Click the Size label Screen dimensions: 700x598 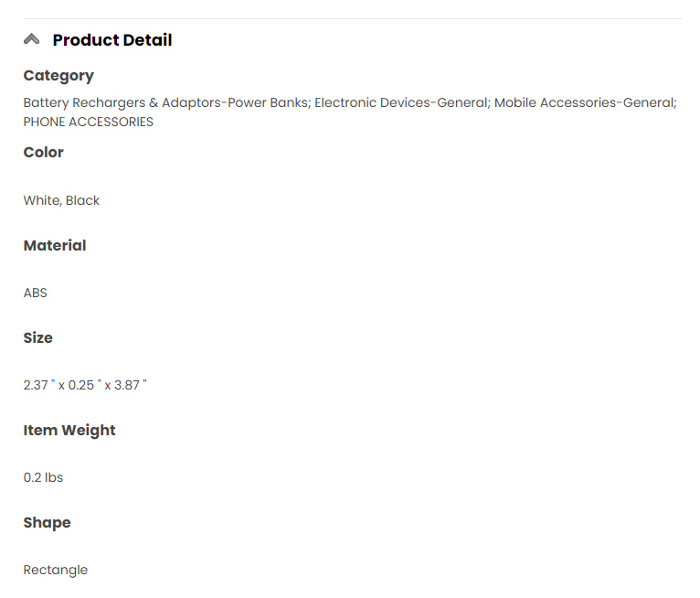(37, 337)
